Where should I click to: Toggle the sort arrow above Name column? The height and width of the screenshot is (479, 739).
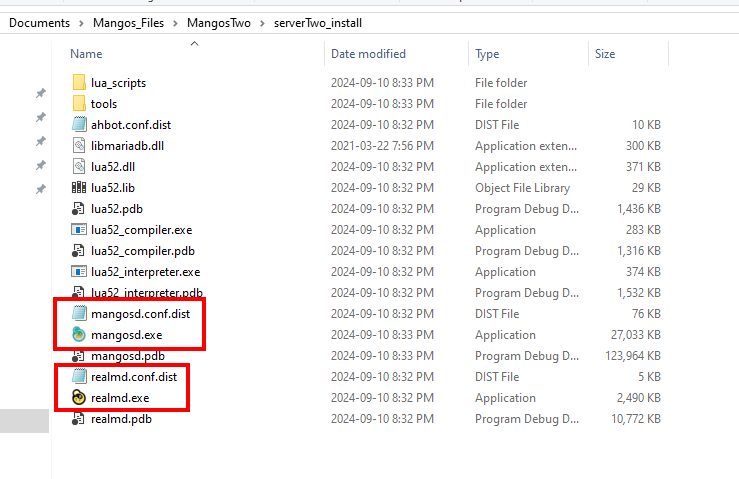pos(194,44)
